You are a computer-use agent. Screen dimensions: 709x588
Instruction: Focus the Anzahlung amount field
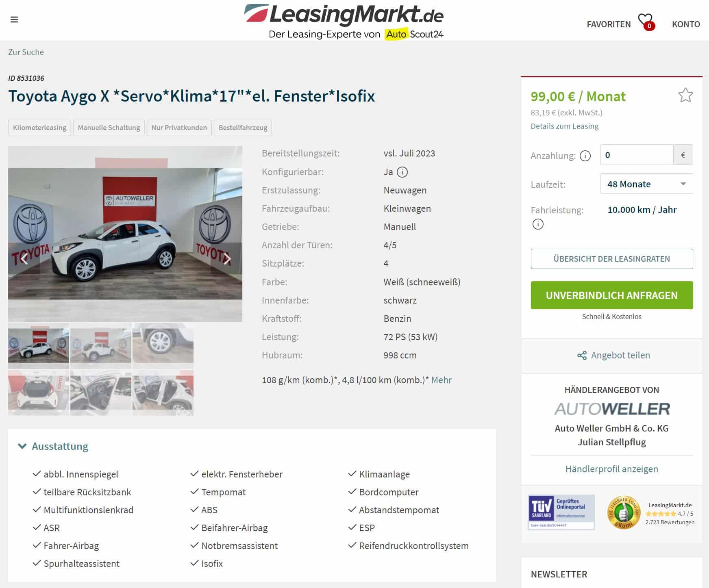pyautogui.click(x=636, y=155)
